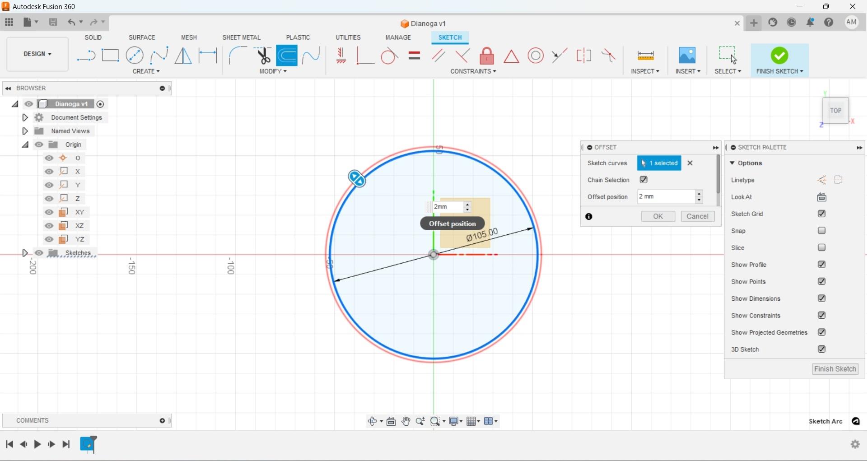Viewport: 868px width, 461px height.
Task: Expand the Named Views node
Action: pos(25,131)
